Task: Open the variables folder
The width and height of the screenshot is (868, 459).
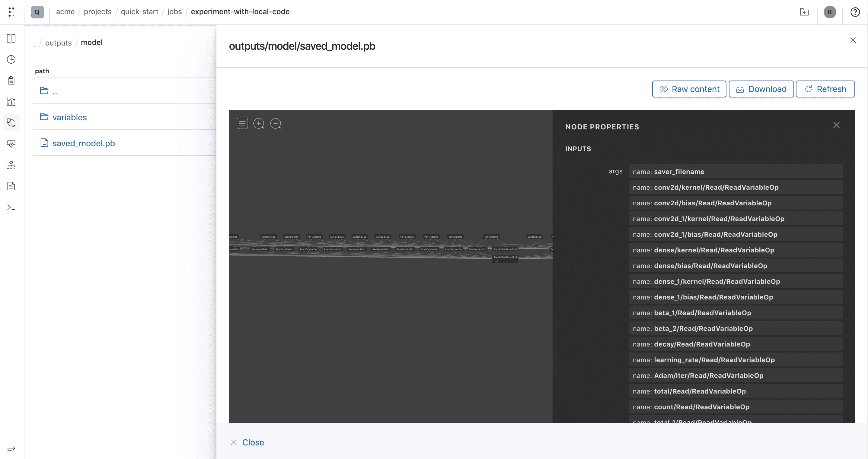Action: pyautogui.click(x=69, y=117)
